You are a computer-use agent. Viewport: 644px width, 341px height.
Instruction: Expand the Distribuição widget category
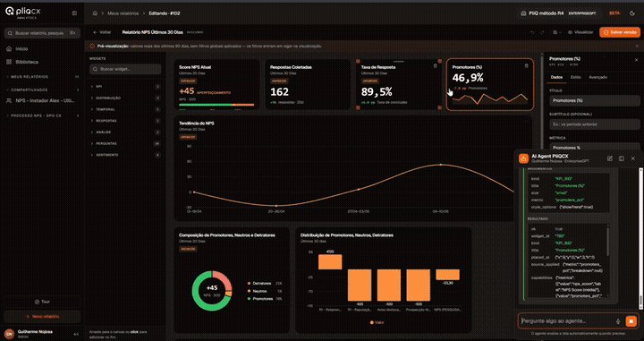125,98
